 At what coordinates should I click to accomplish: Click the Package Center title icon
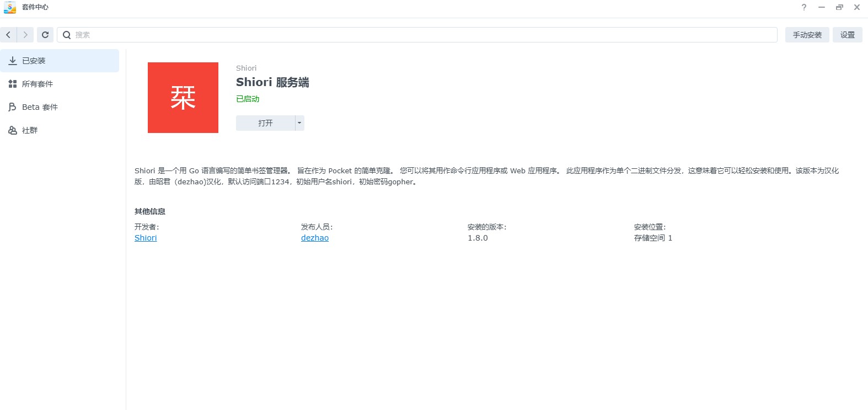point(10,7)
